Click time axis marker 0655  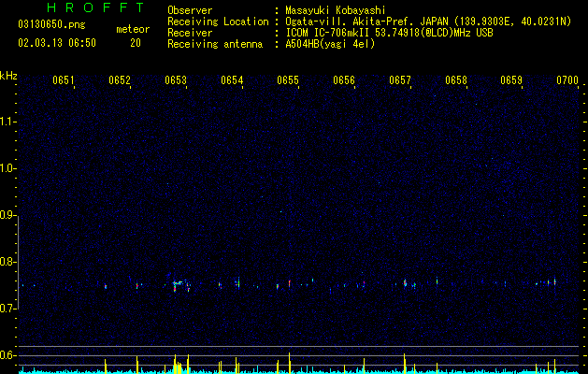(288, 80)
